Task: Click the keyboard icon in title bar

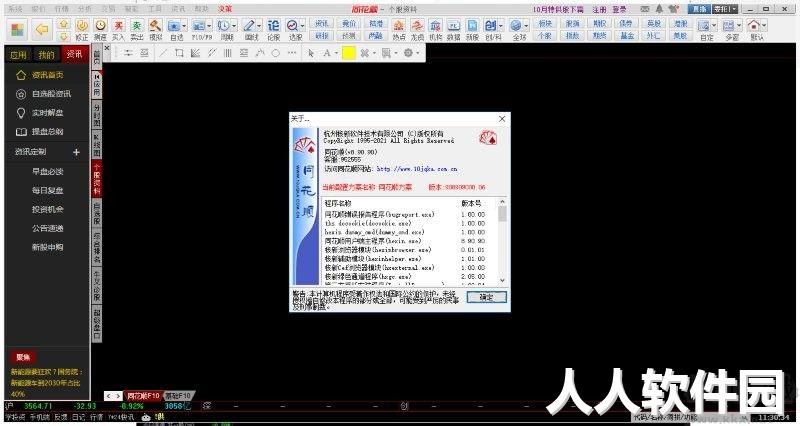Action: click(x=645, y=9)
